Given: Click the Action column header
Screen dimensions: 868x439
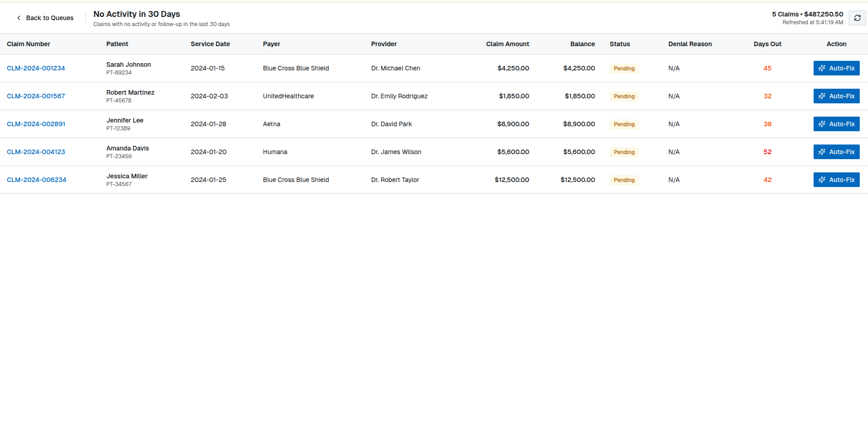Looking at the screenshot, I should [836, 44].
